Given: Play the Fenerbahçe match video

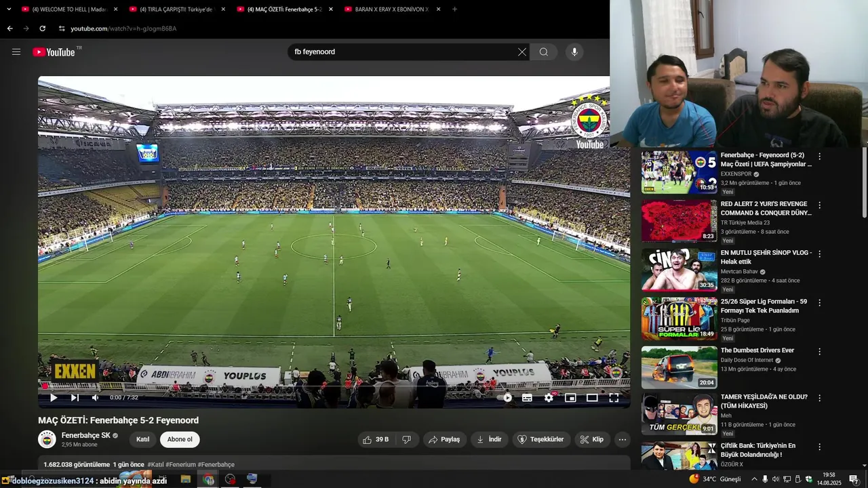Looking at the screenshot, I should tap(54, 398).
